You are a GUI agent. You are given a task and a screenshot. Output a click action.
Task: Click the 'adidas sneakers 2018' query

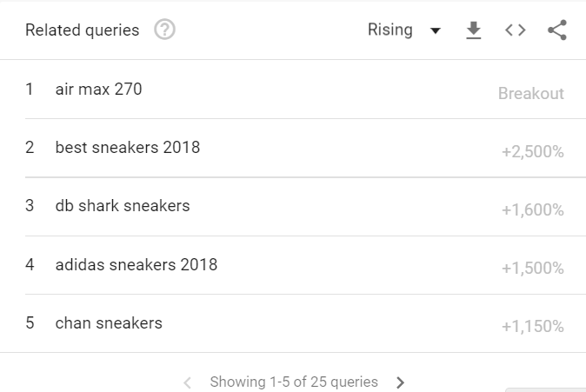pos(136,264)
